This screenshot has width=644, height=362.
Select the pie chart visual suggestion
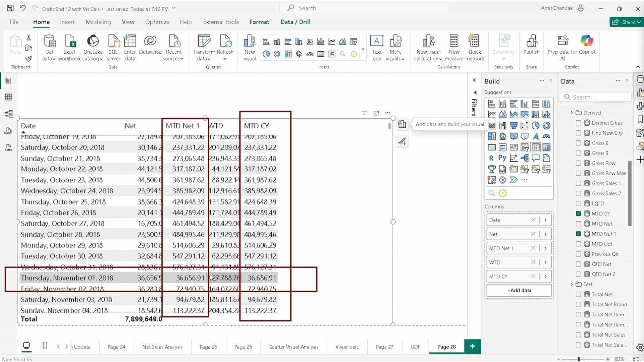(x=536, y=125)
